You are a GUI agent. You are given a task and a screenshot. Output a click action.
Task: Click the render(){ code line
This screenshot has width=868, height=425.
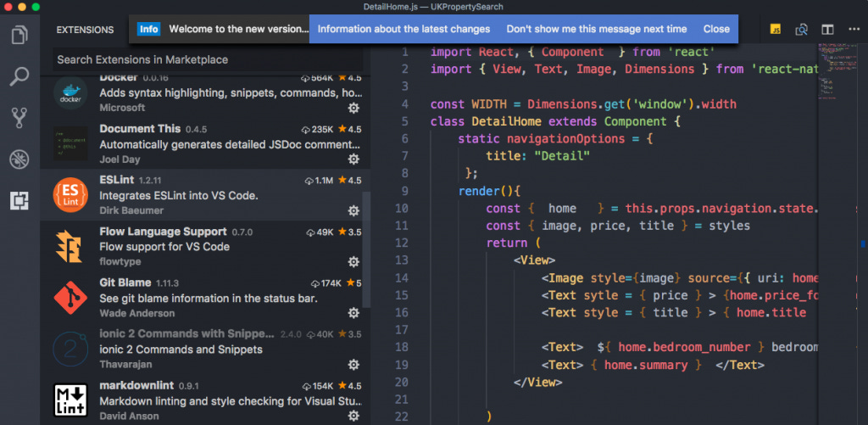point(490,191)
